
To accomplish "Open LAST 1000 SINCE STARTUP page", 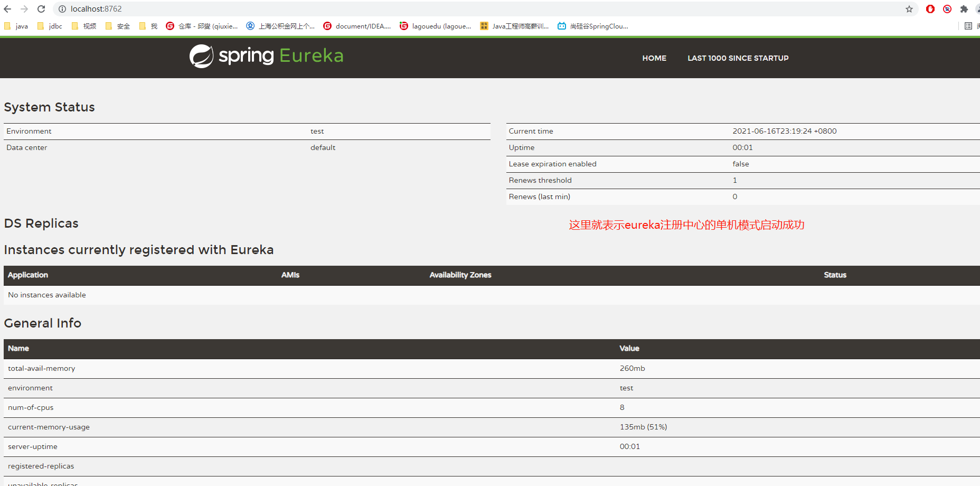I will [x=738, y=58].
